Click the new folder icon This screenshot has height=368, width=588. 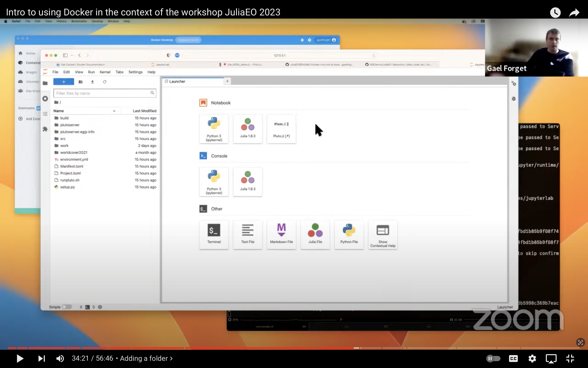pos(81,82)
